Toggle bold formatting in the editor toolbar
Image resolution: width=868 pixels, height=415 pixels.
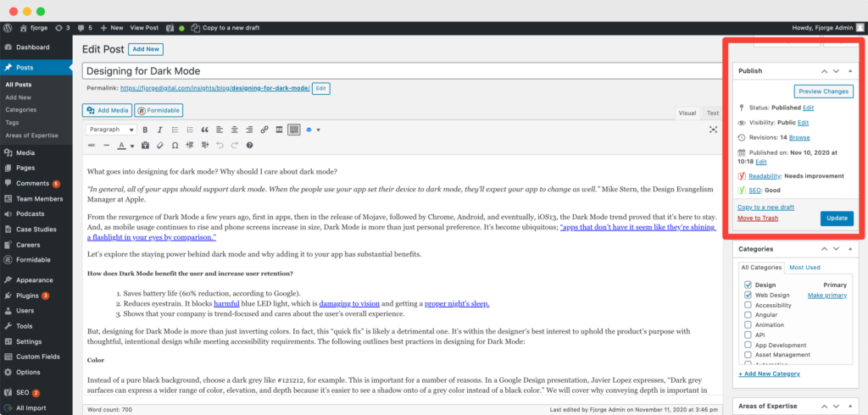(146, 130)
